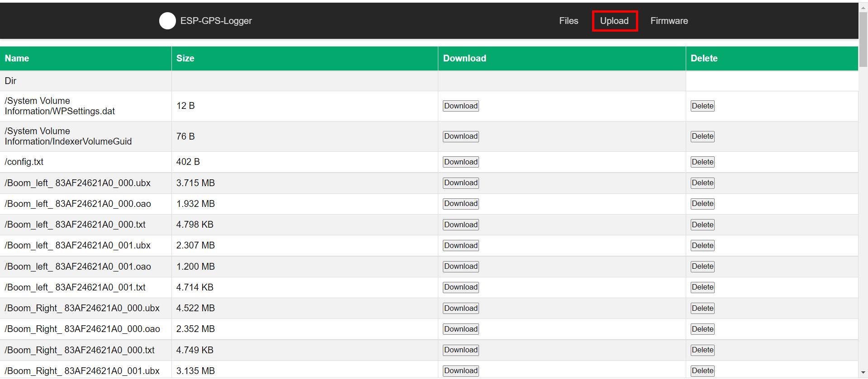Delete Boom_left_ 83AF24621A0_000.oao file
Image resolution: width=868 pixels, height=379 pixels.
coord(702,204)
